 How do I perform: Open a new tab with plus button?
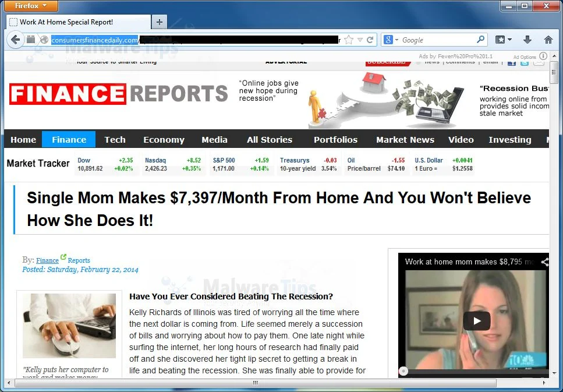pos(160,22)
